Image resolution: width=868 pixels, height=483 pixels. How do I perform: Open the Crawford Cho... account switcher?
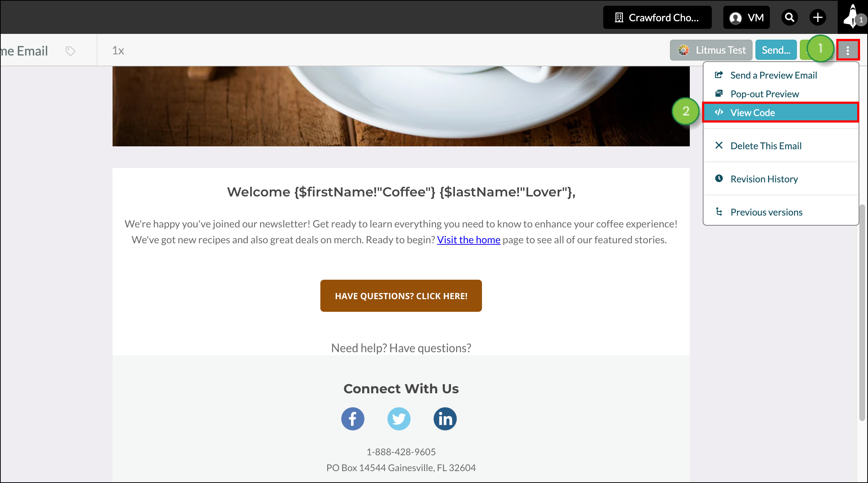tap(657, 17)
